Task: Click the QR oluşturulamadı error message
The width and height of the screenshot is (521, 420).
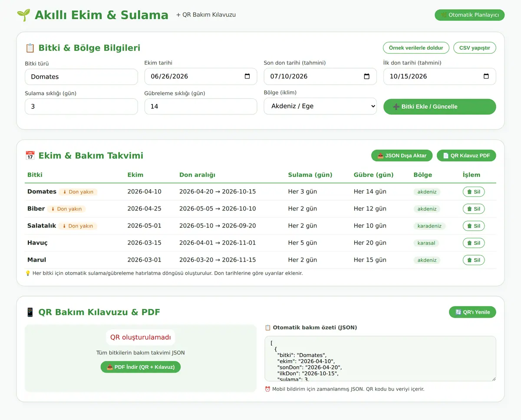Action: (x=141, y=337)
